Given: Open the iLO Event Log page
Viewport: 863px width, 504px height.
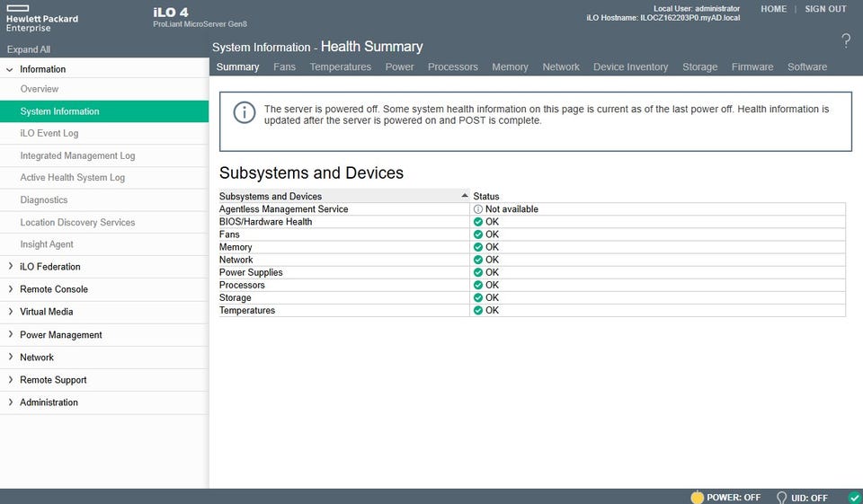Looking at the screenshot, I should pos(49,133).
